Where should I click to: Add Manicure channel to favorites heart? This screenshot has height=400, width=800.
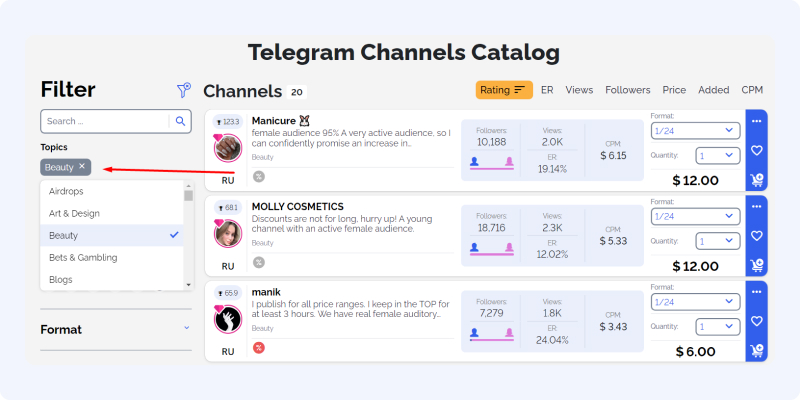(x=756, y=151)
